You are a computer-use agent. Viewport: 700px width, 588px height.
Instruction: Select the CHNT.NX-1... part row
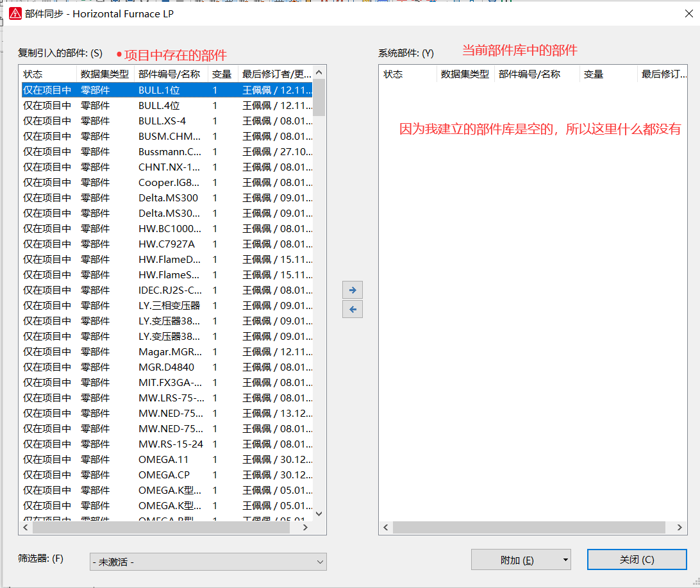pos(167,167)
